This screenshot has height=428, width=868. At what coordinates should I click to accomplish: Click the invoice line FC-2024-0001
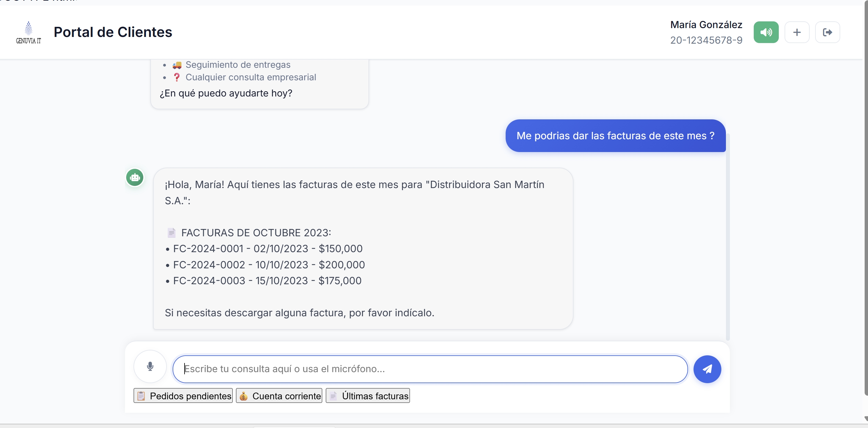[x=268, y=248]
